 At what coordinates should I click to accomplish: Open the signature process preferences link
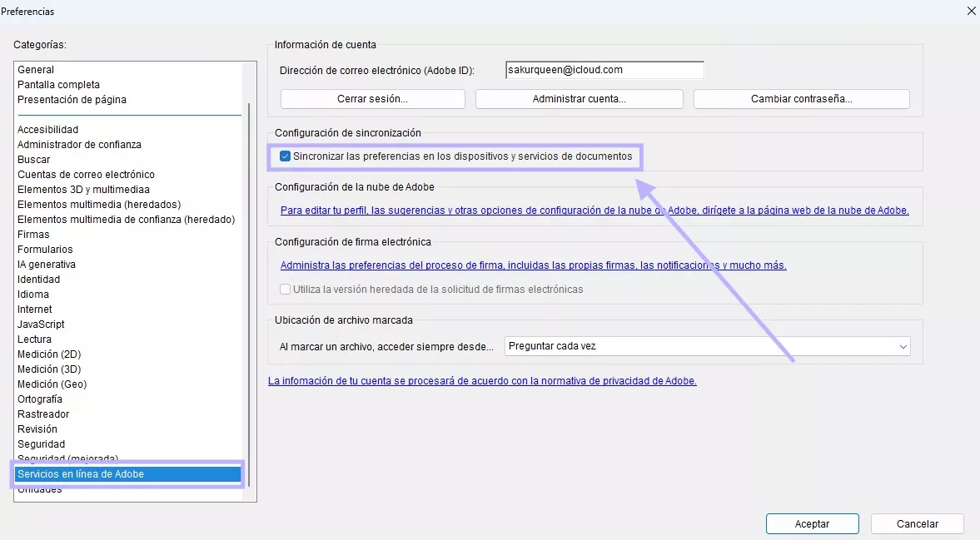(533, 265)
